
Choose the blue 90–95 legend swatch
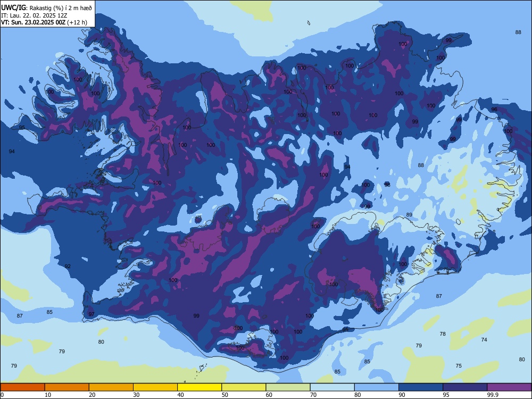click(421, 387)
